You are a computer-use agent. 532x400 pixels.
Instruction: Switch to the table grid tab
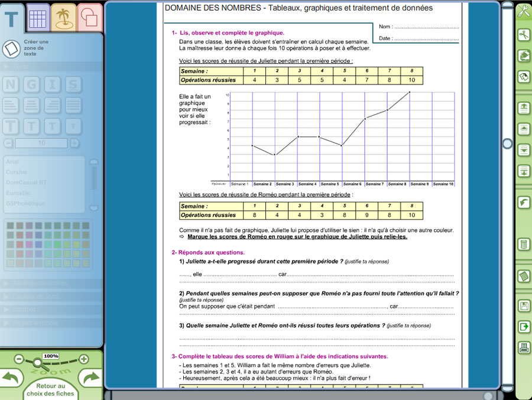coord(38,18)
